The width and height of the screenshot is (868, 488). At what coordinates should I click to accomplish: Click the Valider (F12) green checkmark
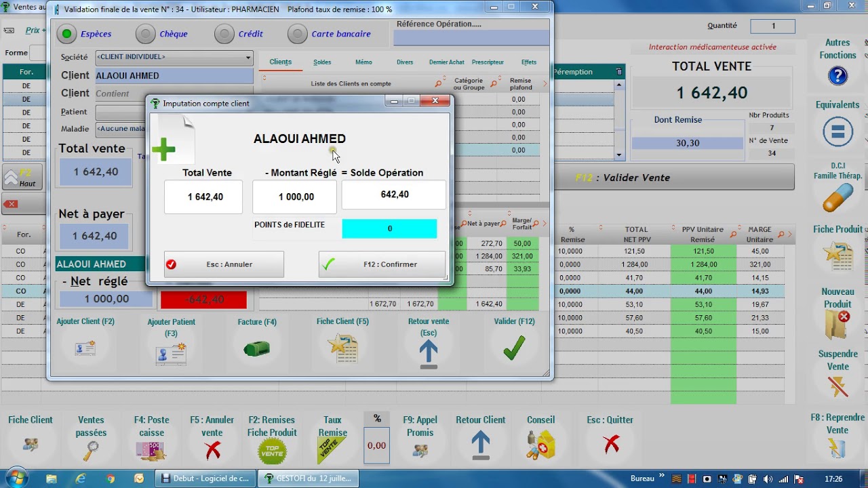[514, 348]
